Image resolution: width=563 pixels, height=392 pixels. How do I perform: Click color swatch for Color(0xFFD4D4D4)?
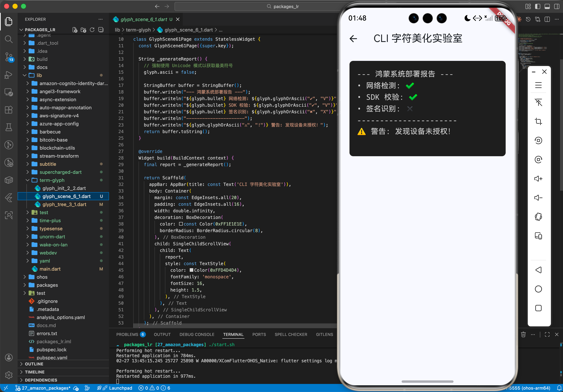click(191, 270)
